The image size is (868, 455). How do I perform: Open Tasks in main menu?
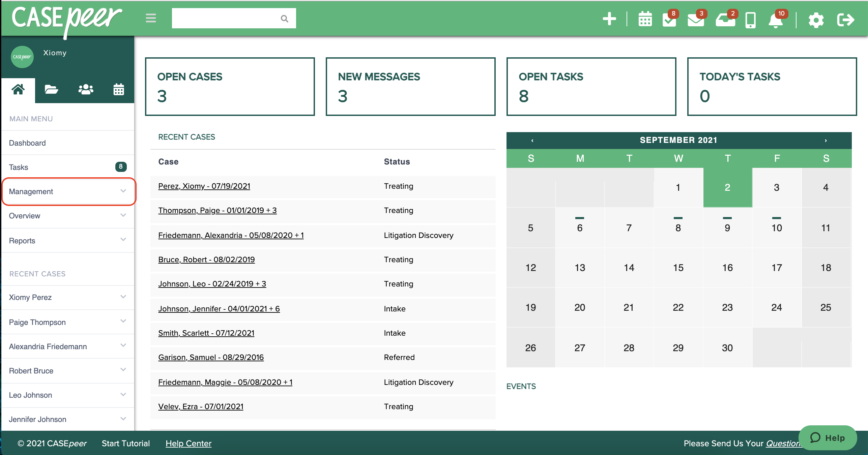[x=68, y=167]
